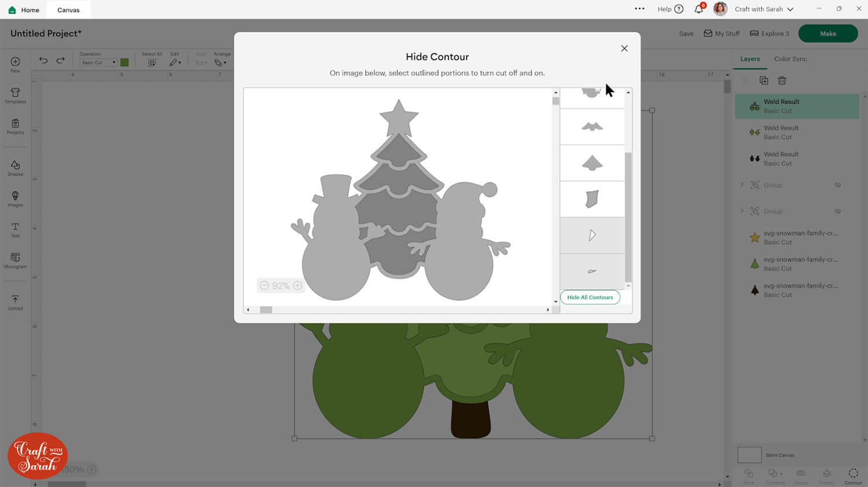Open the Images library
The image size is (868, 487).
[x=15, y=199]
